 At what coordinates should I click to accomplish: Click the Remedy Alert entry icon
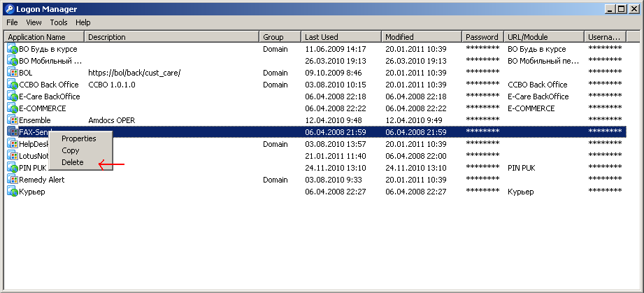point(13,180)
